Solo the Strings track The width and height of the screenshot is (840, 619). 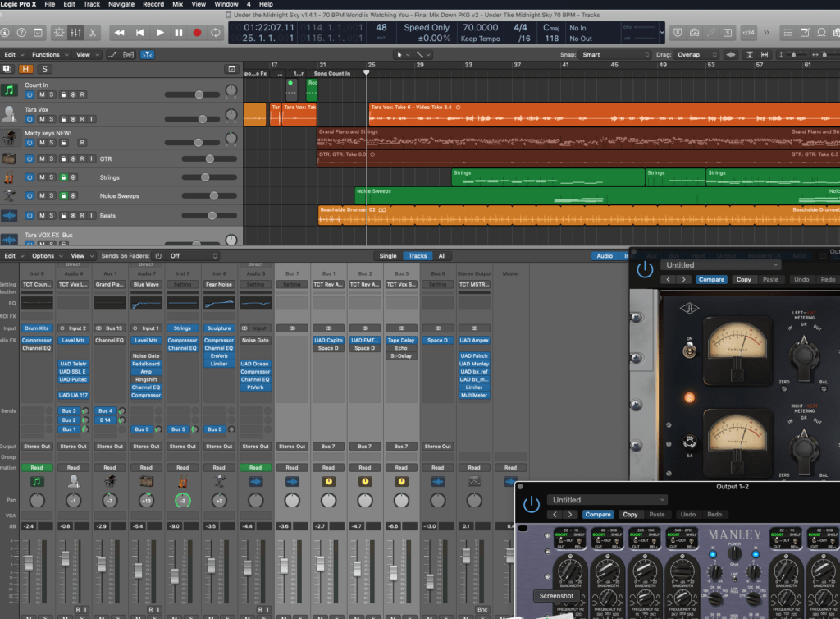click(52, 177)
